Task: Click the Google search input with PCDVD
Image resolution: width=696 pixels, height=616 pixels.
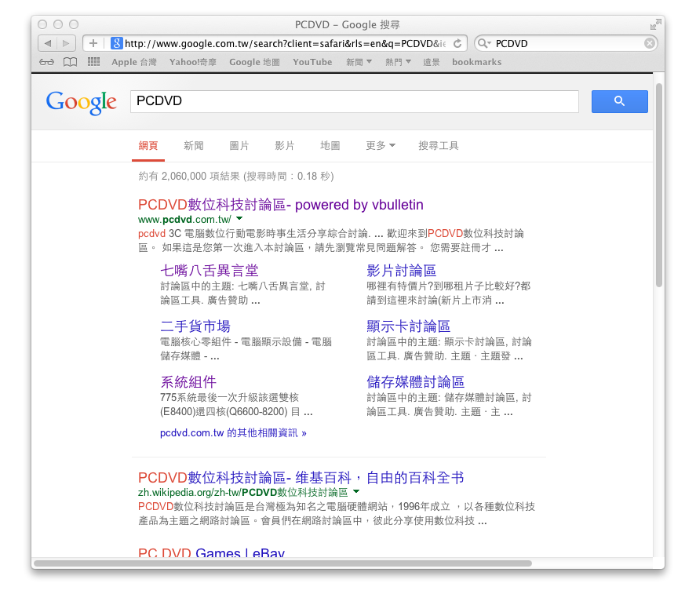Action: [354, 101]
